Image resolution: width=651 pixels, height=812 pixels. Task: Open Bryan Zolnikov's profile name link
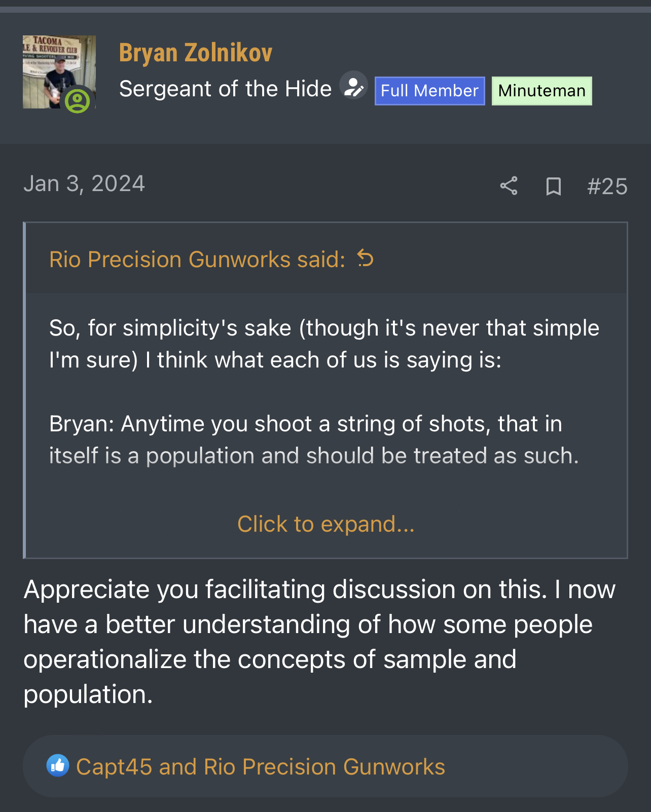pos(196,53)
